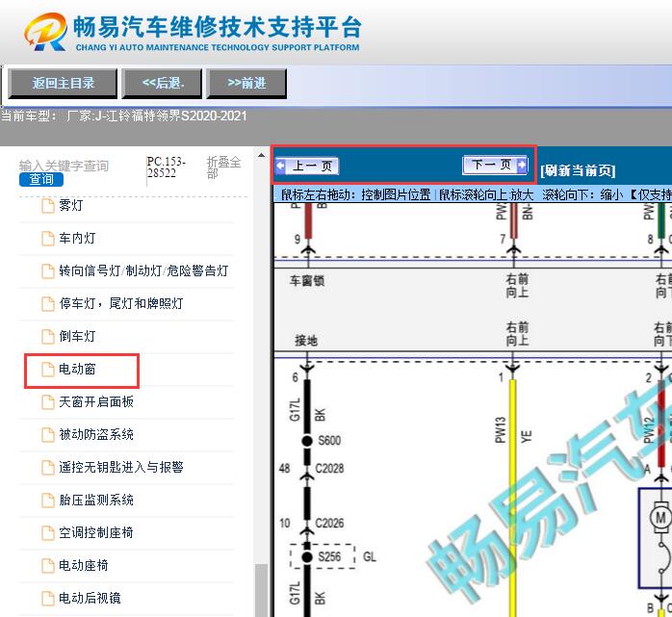Open the 电动后视镜 tree item
Screen dimensions: 672x617
click(90, 598)
